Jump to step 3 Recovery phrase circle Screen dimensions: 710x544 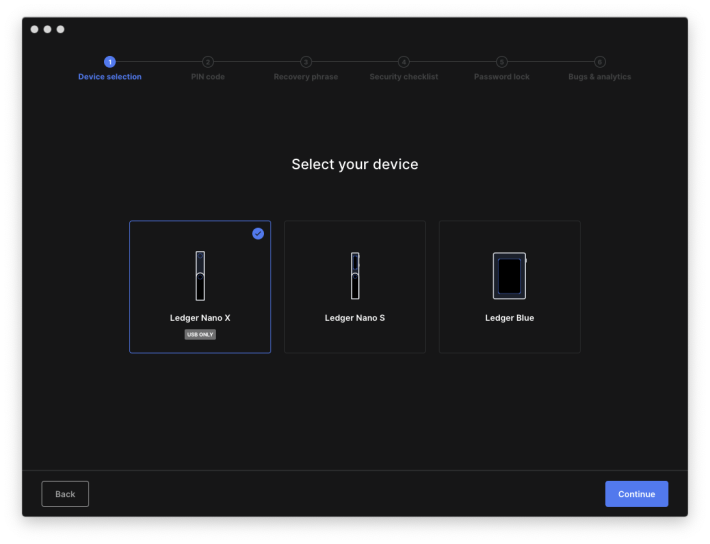306,62
